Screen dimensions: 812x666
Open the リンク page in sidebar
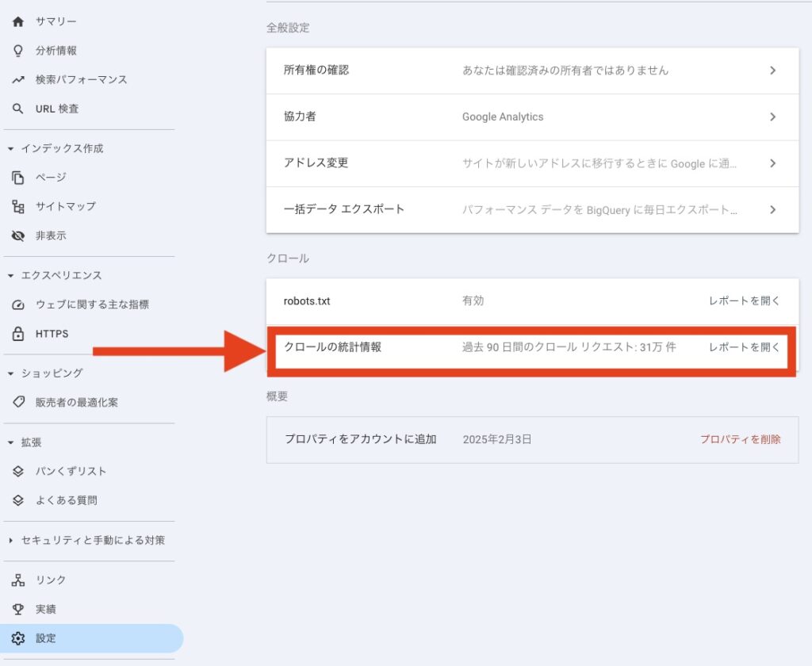click(x=51, y=580)
